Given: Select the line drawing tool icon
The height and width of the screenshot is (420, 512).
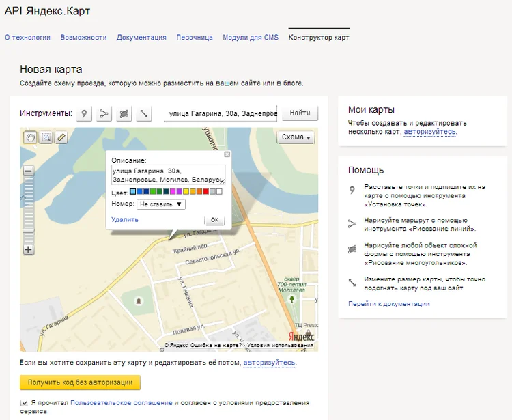Looking at the screenshot, I should 104,113.
